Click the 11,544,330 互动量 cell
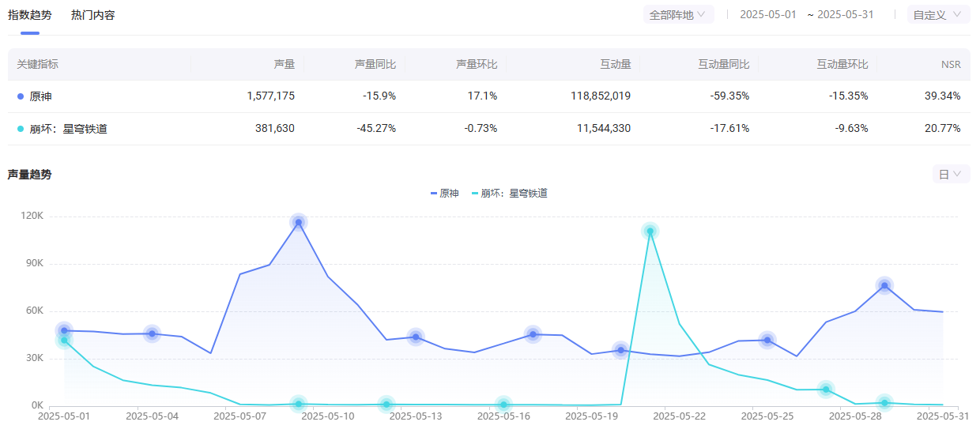 [603, 128]
